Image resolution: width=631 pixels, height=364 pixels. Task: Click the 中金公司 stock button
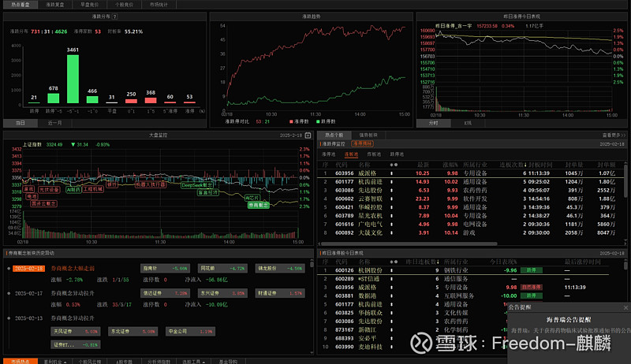point(190,332)
